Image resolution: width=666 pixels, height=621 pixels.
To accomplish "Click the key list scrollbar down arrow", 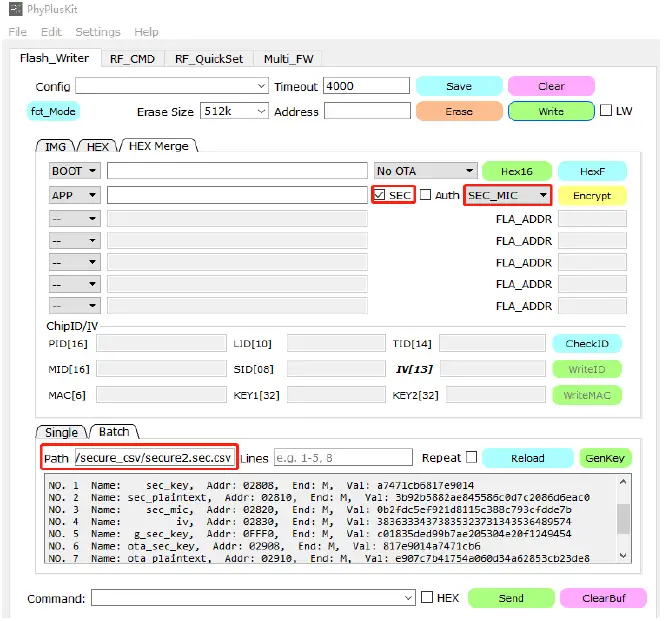I will click(x=623, y=555).
